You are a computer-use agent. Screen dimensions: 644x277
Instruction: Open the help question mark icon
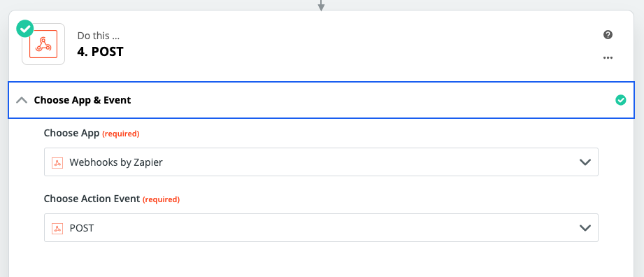pos(608,34)
